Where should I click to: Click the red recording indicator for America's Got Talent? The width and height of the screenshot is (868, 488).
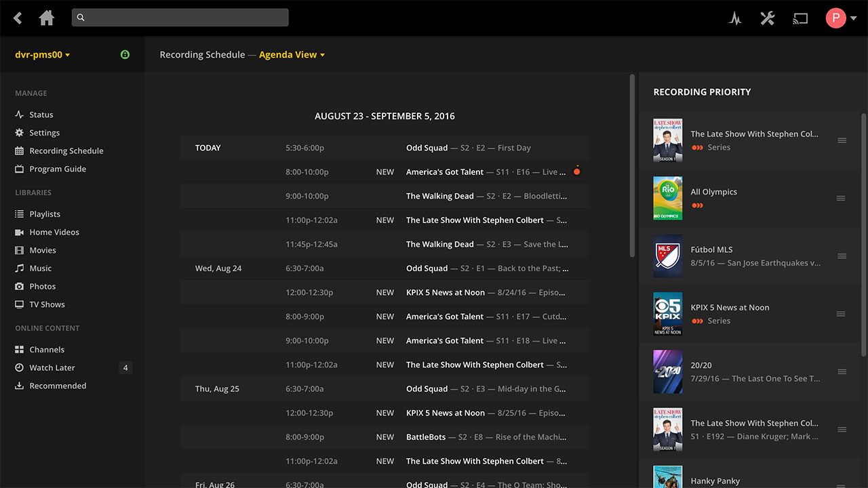coord(576,171)
